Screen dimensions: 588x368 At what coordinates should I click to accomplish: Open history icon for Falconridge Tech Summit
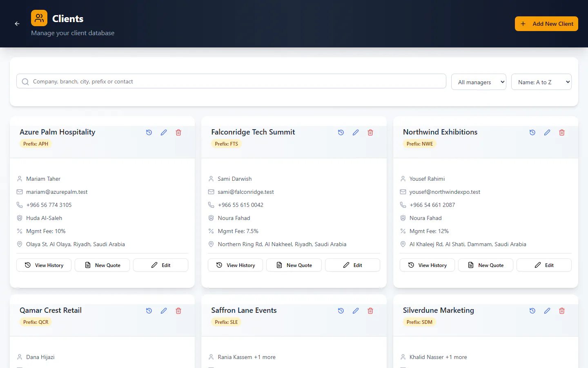tap(341, 132)
